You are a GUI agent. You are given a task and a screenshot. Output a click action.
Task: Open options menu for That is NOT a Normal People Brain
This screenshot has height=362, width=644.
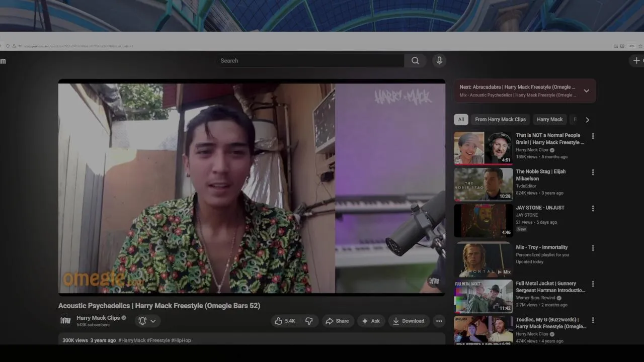pyautogui.click(x=593, y=136)
